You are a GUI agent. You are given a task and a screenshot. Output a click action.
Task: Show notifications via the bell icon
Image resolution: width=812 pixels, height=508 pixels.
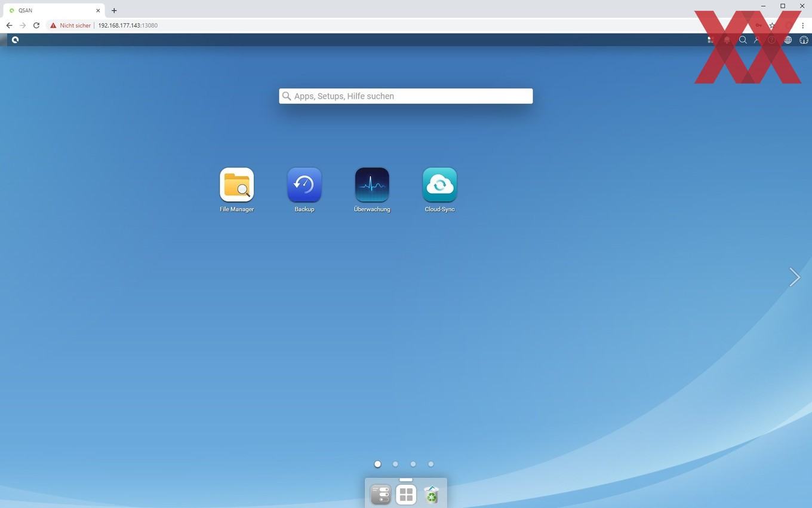pos(727,40)
